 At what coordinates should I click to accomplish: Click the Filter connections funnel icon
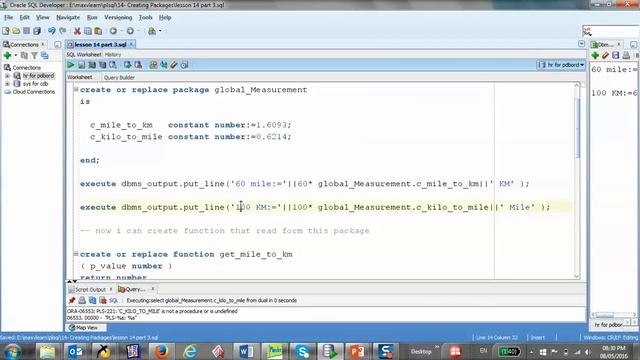[35, 56]
